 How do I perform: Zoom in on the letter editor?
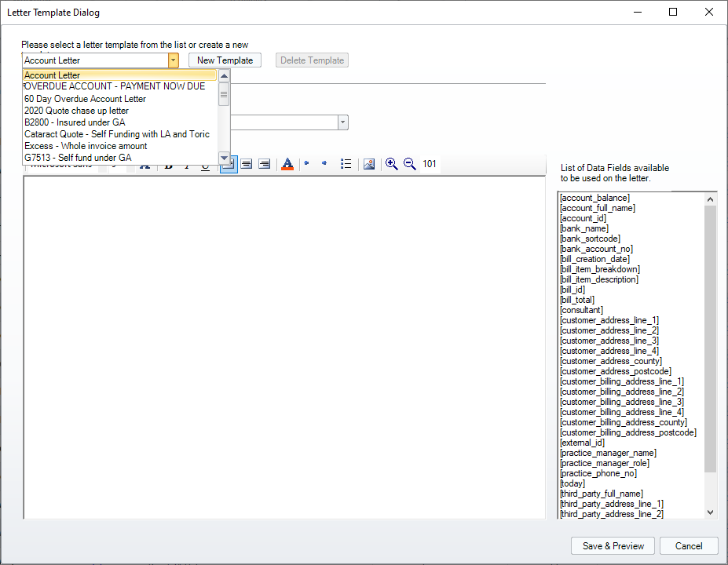[x=391, y=164]
